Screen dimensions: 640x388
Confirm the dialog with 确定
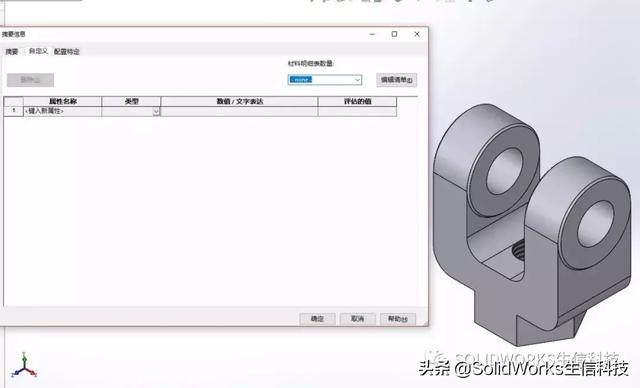coord(317,319)
